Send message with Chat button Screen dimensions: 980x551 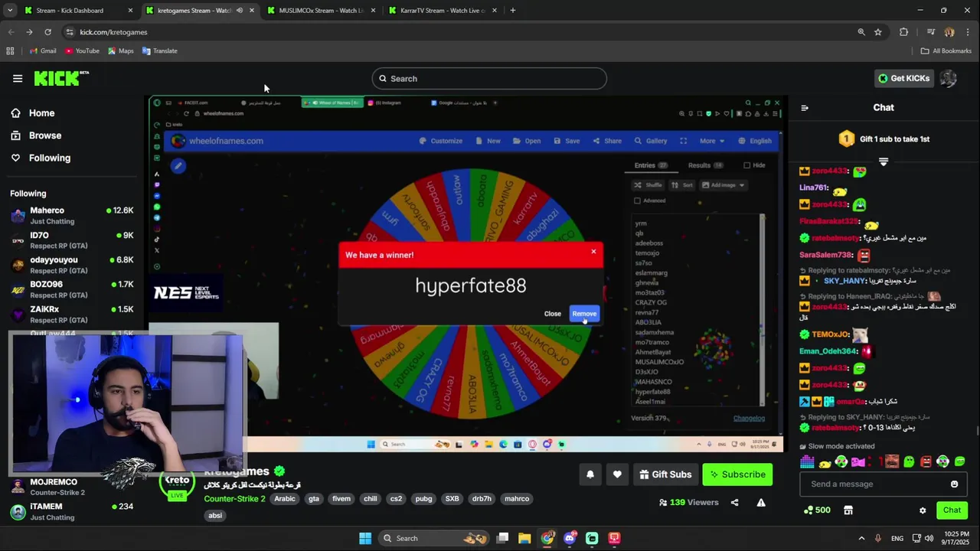pyautogui.click(x=952, y=510)
